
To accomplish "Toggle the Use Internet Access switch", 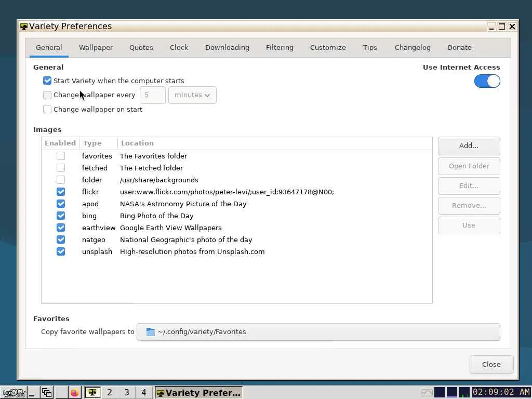I will [487, 82].
